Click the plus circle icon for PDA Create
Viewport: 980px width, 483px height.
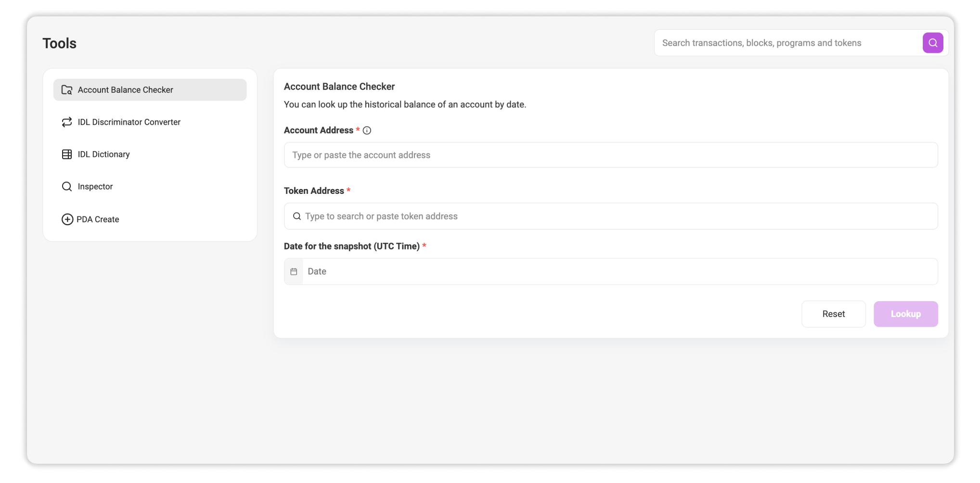[67, 219]
